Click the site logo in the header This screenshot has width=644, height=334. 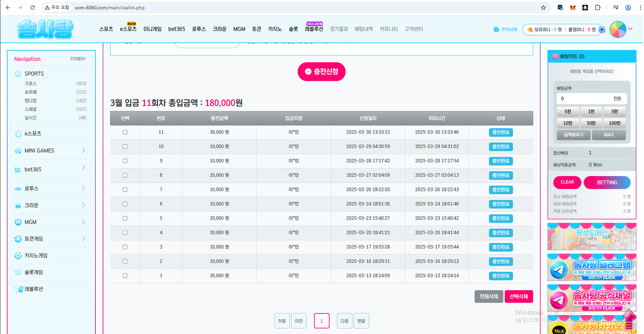pyautogui.click(x=45, y=29)
